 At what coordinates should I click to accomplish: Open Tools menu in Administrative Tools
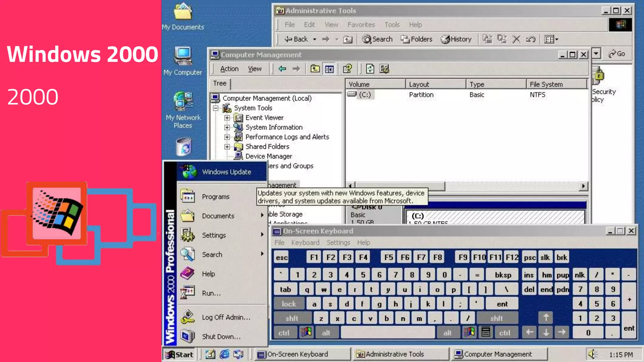click(x=392, y=25)
